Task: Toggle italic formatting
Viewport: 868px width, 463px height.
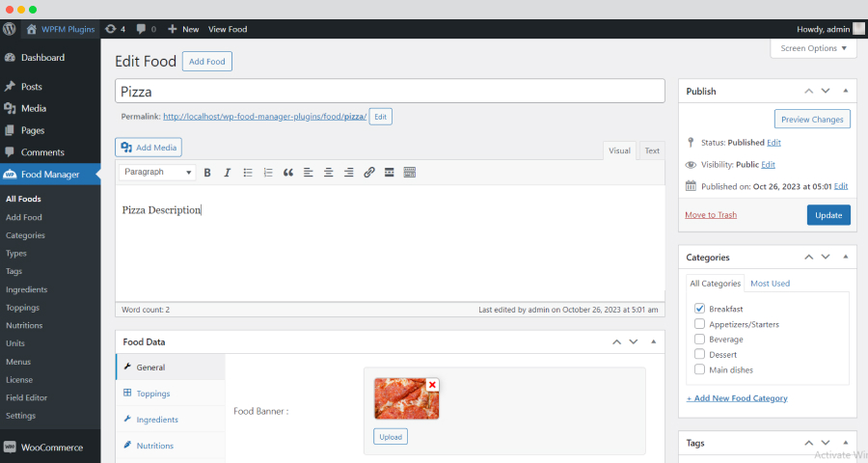Action: (227, 173)
